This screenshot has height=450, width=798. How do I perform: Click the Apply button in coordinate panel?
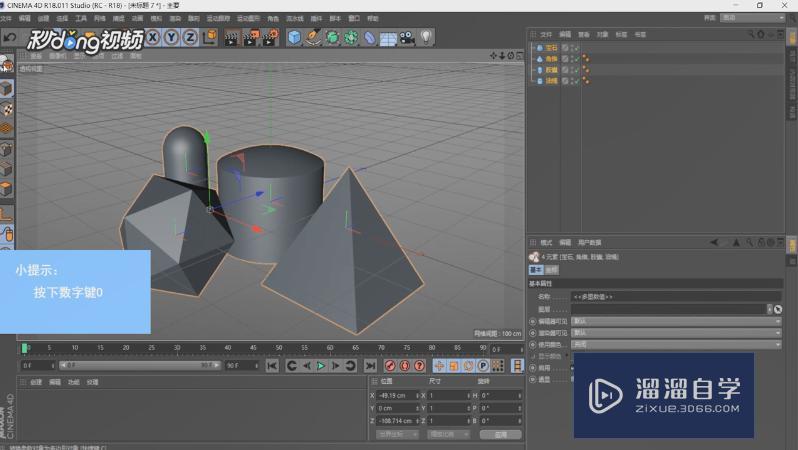pos(501,434)
